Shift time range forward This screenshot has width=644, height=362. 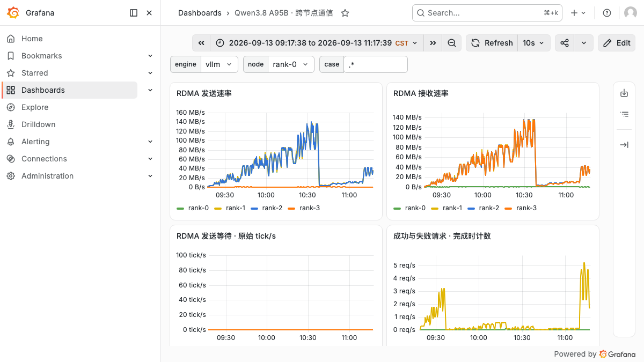pyautogui.click(x=433, y=43)
